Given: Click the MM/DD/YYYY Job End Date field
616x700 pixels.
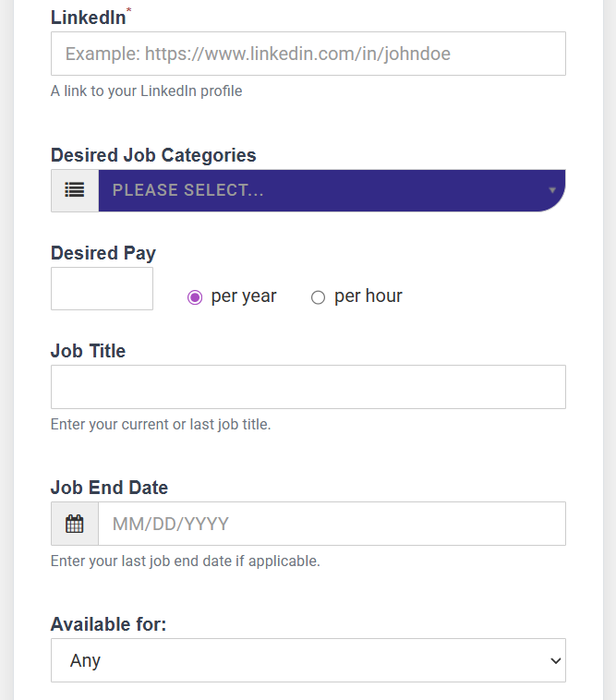Looking at the screenshot, I should pyautogui.click(x=332, y=524).
